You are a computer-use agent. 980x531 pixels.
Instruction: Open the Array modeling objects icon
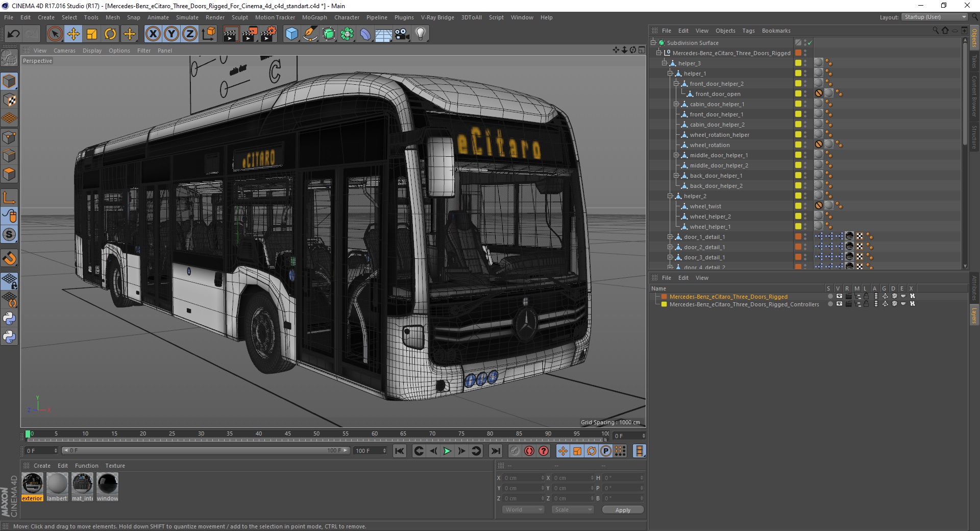click(347, 34)
